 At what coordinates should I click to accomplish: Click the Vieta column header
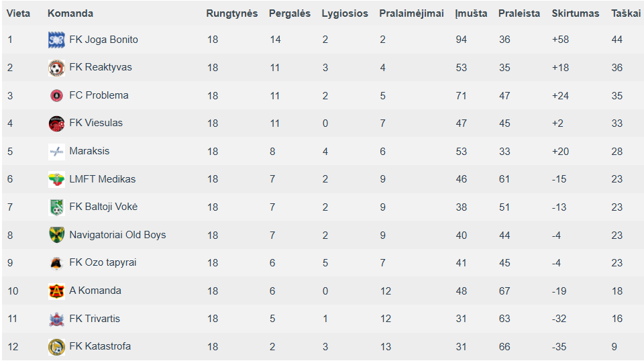[x=19, y=13]
